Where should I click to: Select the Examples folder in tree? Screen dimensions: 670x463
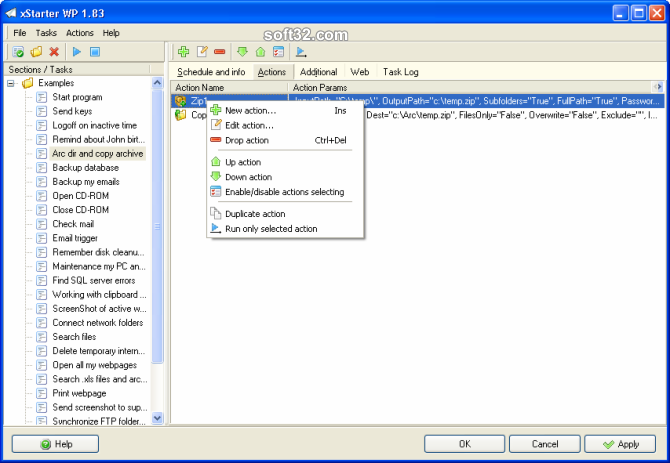point(56,83)
